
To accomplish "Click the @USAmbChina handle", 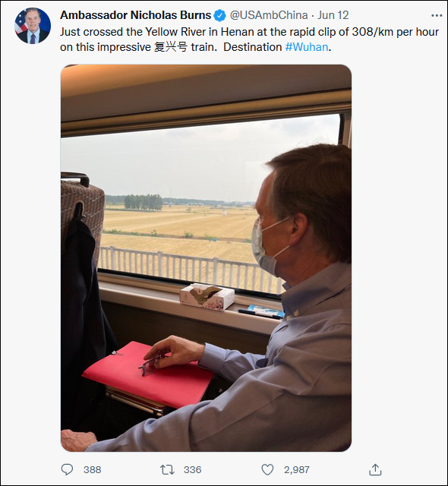I will click(269, 15).
